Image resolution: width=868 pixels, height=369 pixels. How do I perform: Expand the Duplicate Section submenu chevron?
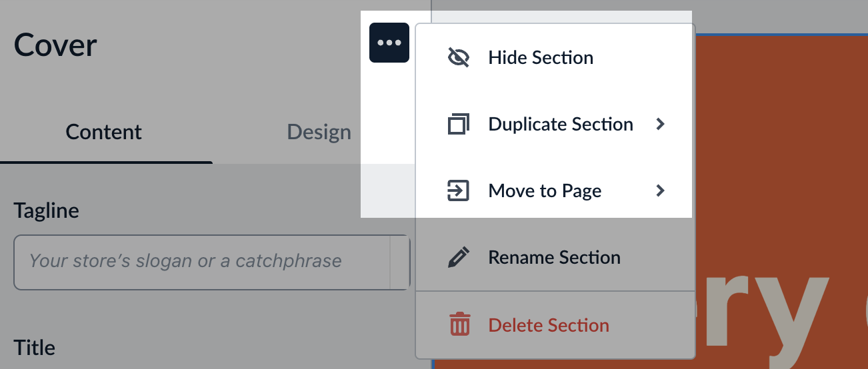661,124
